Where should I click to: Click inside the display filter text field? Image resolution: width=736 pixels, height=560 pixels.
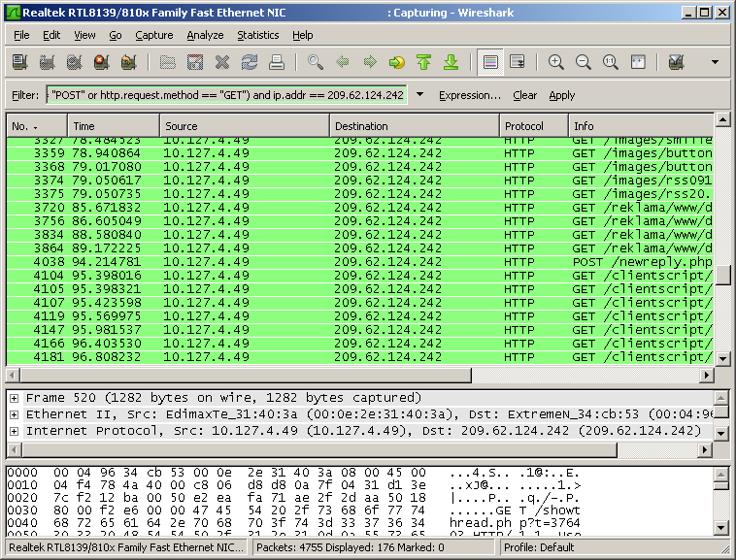pos(226,95)
